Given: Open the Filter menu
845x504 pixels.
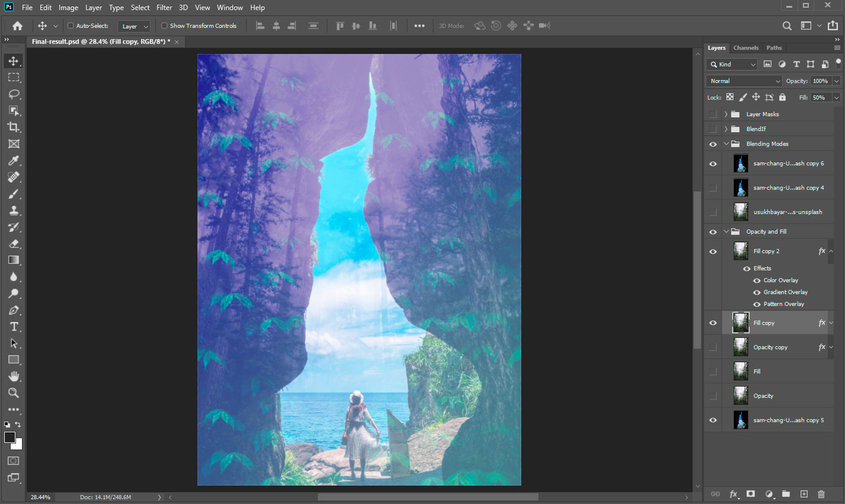Looking at the screenshot, I should click(164, 8).
